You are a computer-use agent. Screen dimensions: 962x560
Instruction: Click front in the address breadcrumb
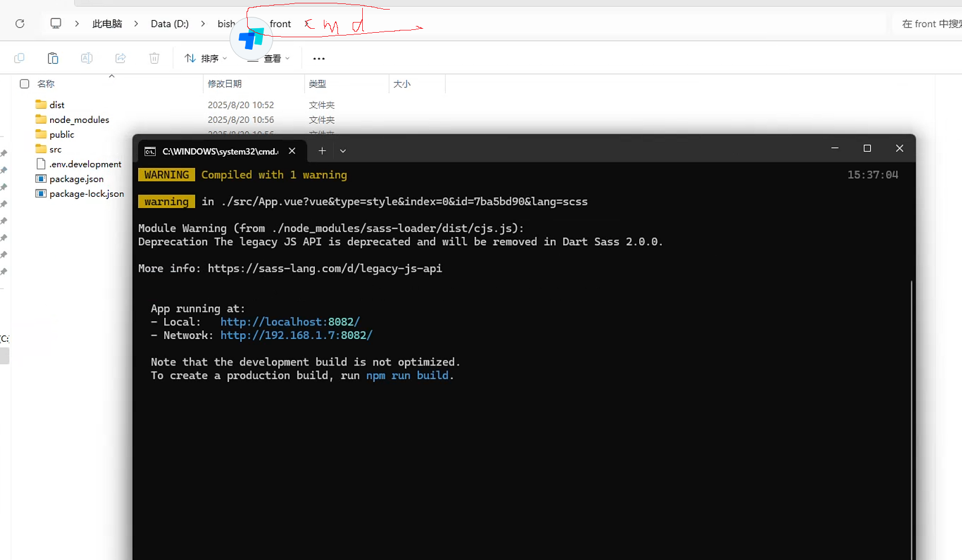point(280,24)
